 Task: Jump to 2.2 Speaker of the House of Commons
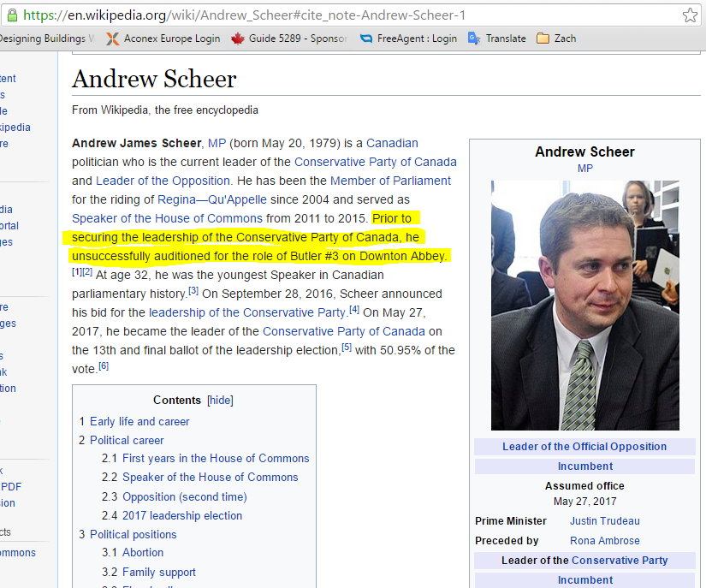click(211, 478)
